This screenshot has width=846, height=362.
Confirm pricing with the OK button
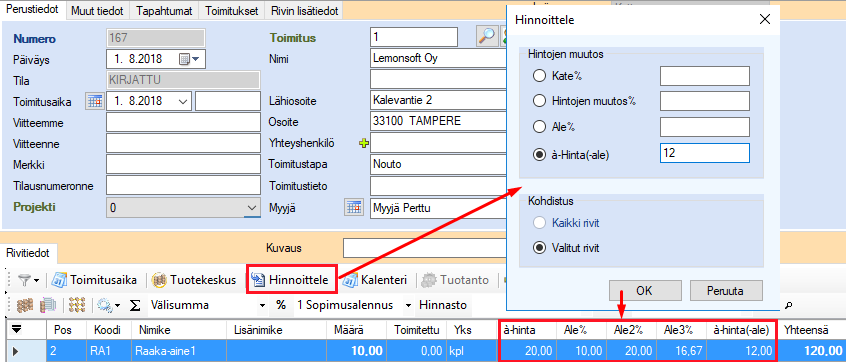coord(644,290)
